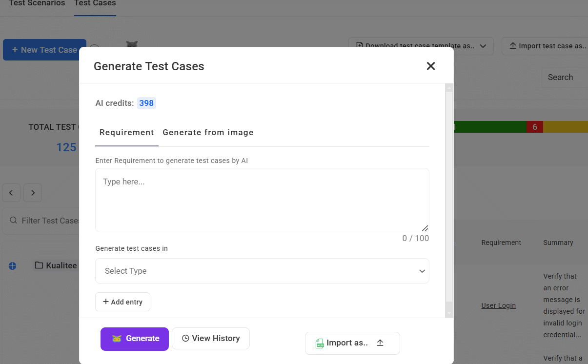Switch to Generate from image tab

pos(208,132)
